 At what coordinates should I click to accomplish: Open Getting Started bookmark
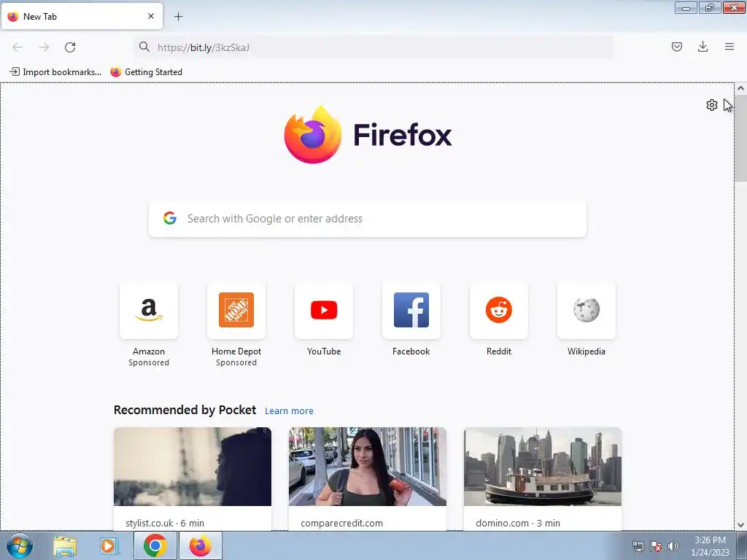[146, 72]
